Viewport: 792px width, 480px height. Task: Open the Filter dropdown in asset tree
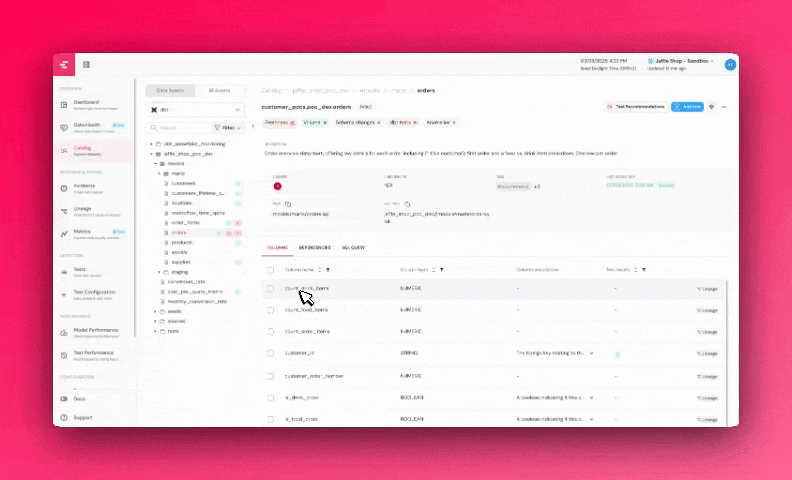click(227, 128)
